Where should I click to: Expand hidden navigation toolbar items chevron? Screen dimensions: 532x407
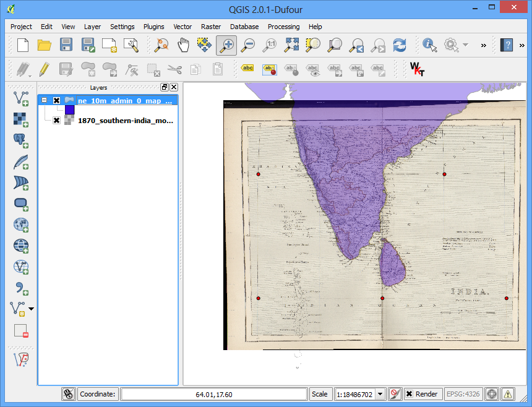tap(484, 45)
